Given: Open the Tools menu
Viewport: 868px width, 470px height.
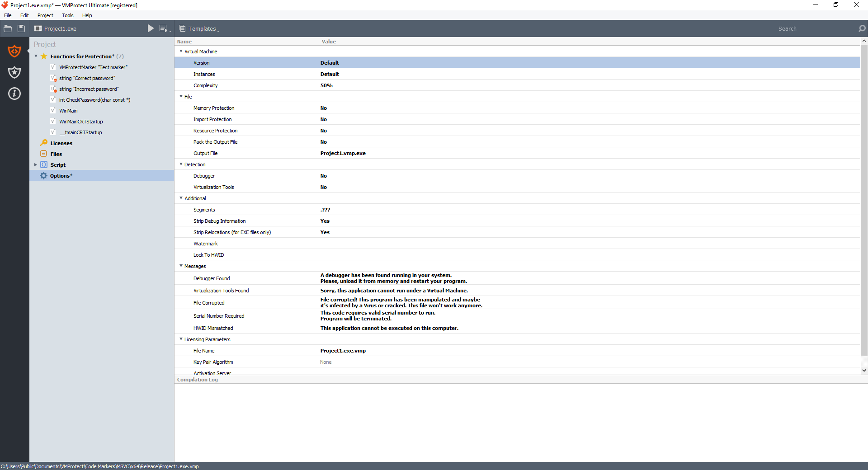Looking at the screenshot, I should tap(68, 15).
